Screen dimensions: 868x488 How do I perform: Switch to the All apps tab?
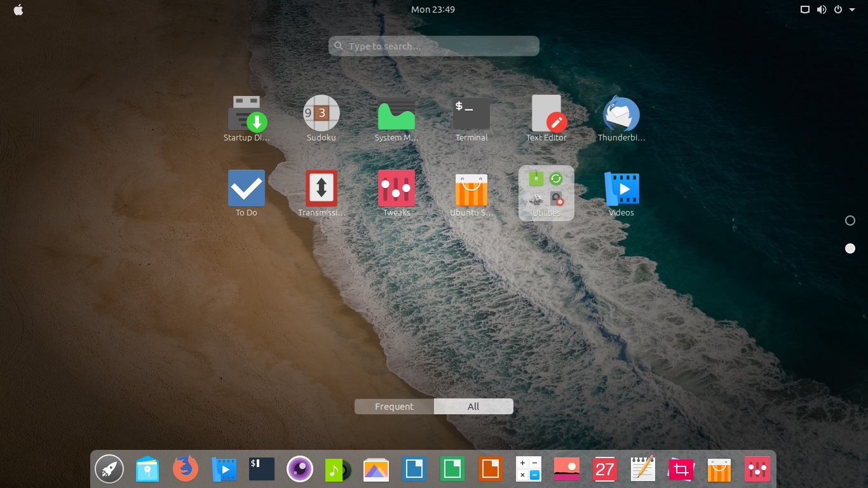[473, 407]
